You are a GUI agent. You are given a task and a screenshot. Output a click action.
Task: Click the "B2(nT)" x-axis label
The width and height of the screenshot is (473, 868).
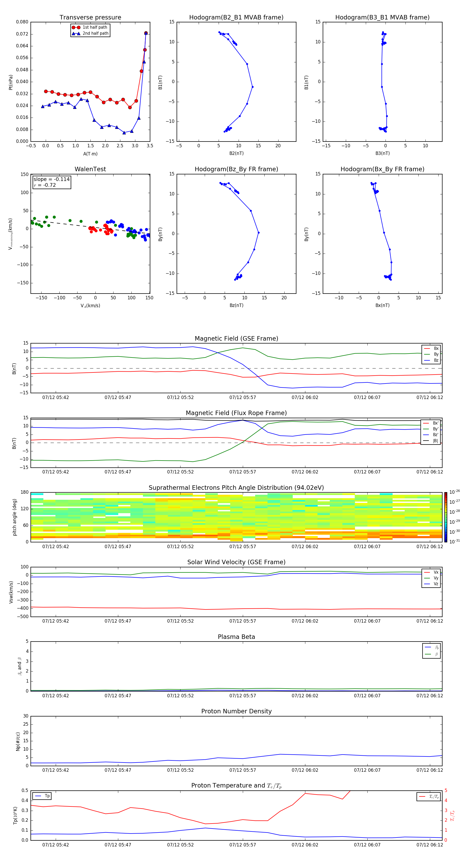point(236,153)
